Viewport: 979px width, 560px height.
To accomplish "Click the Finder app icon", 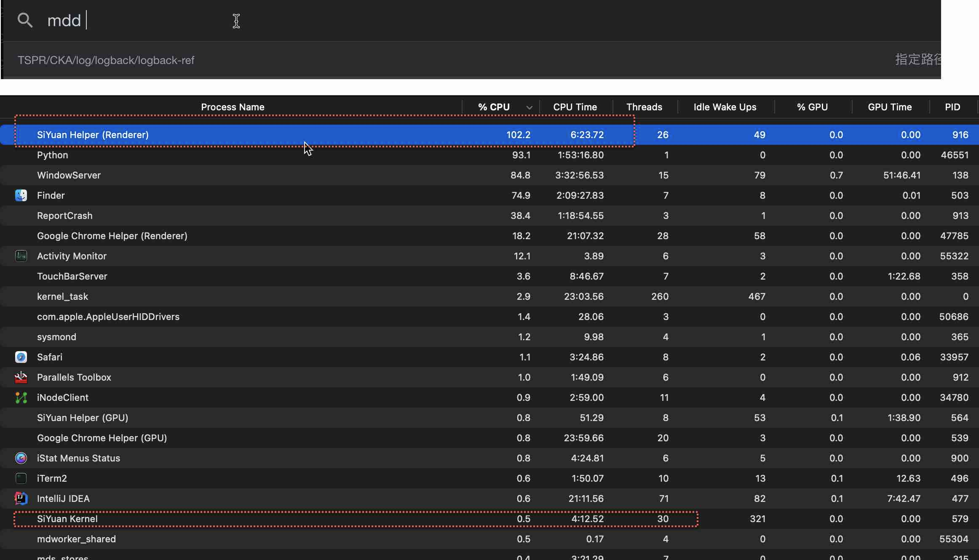I will click(x=21, y=195).
